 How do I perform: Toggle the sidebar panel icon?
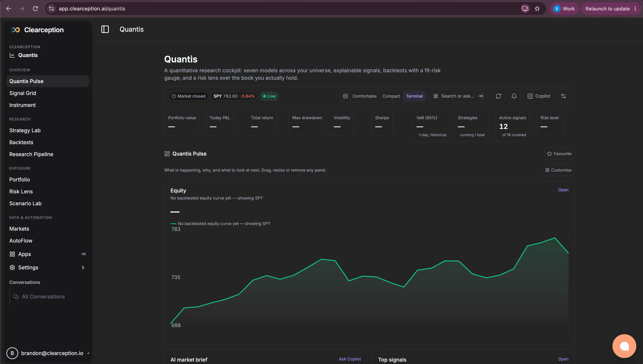pos(105,29)
